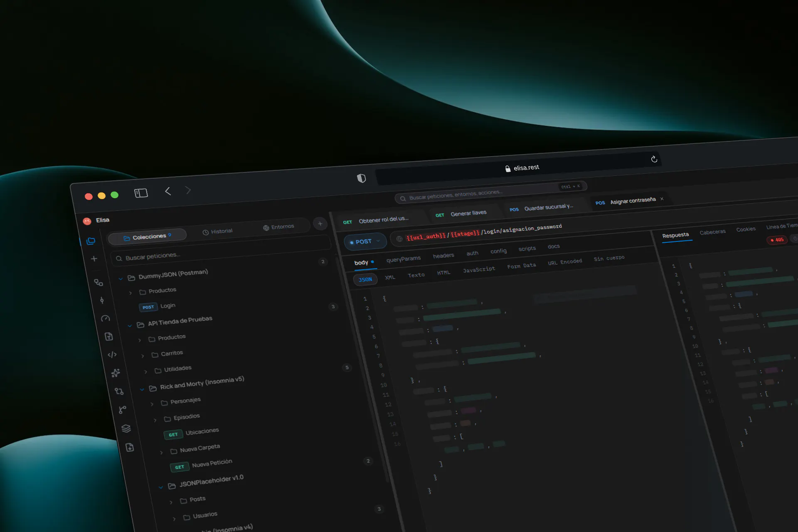Image resolution: width=798 pixels, height=532 pixels.
Task: Open the POST method dropdown
Action: click(x=365, y=241)
